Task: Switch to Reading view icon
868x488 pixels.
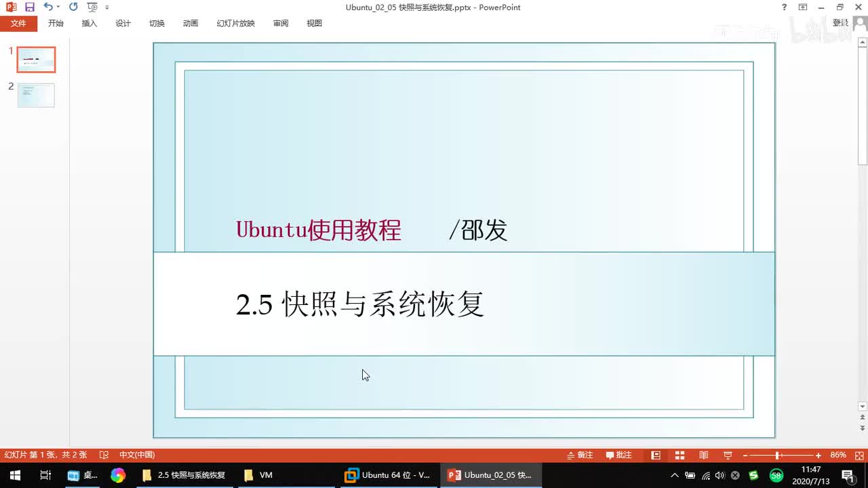Action: (x=704, y=455)
